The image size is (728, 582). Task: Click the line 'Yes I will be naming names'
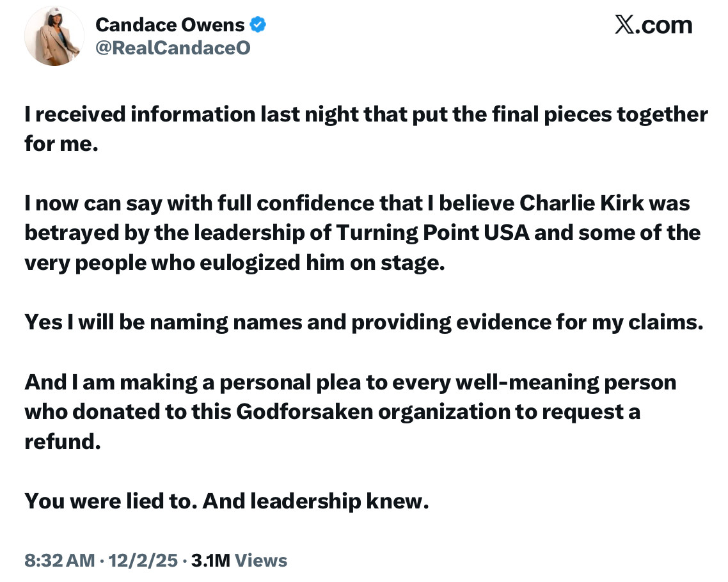[363, 322]
